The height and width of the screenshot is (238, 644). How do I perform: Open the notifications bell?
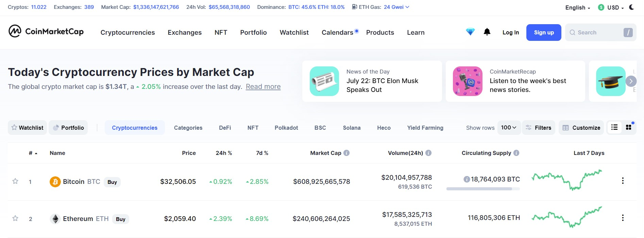tap(487, 32)
